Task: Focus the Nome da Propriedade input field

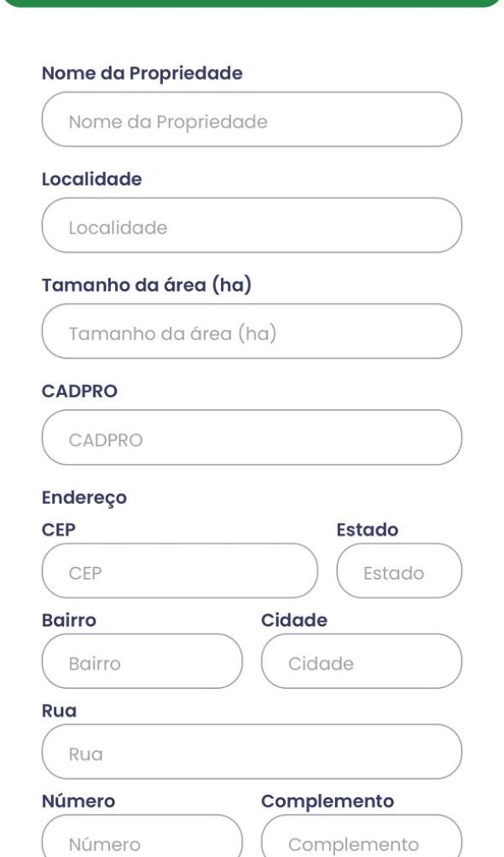Action: pos(251,119)
